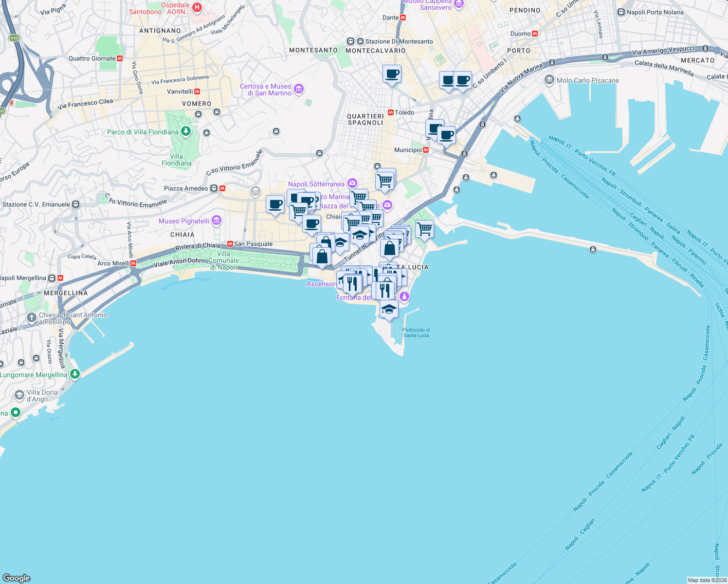Click the Google logo in the corner
The width and height of the screenshot is (728, 584).
(x=17, y=578)
